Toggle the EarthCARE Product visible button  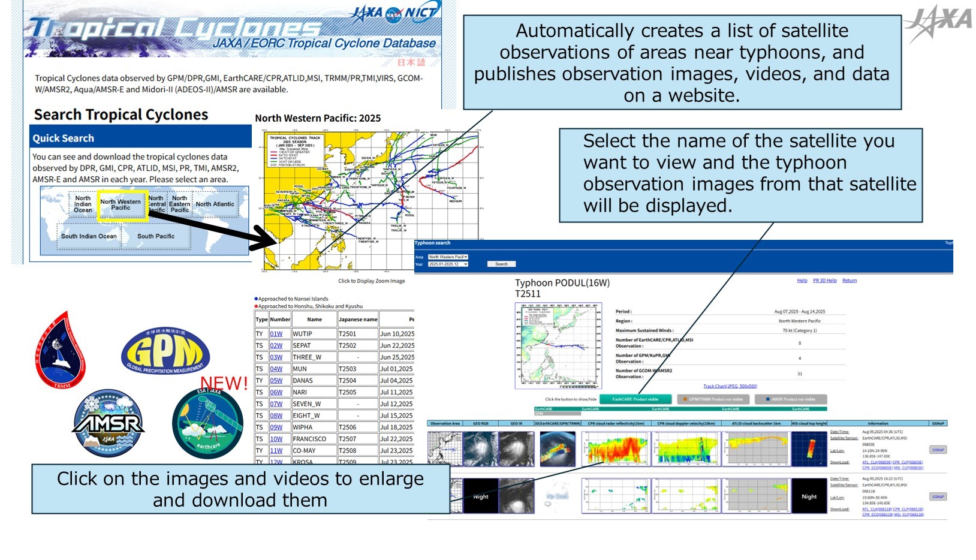[x=635, y=399]
